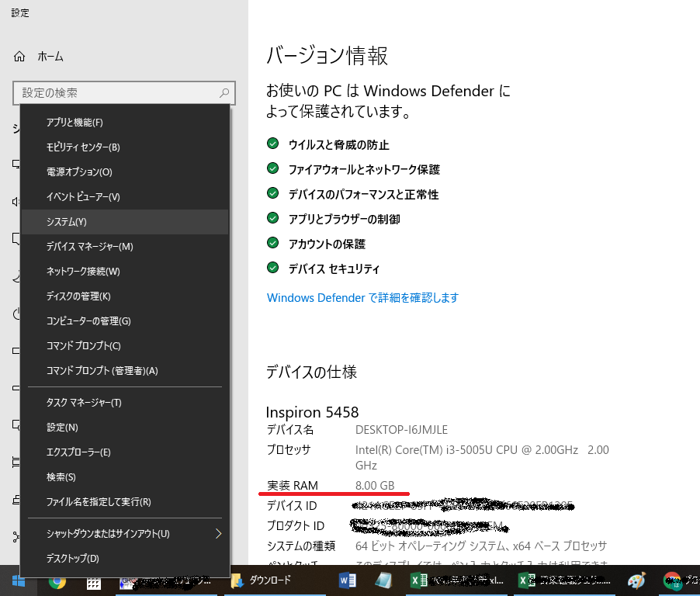Click green check beside デバイス セキュリティ
Screen dimensions: 700x596
[x=272, y=268]
